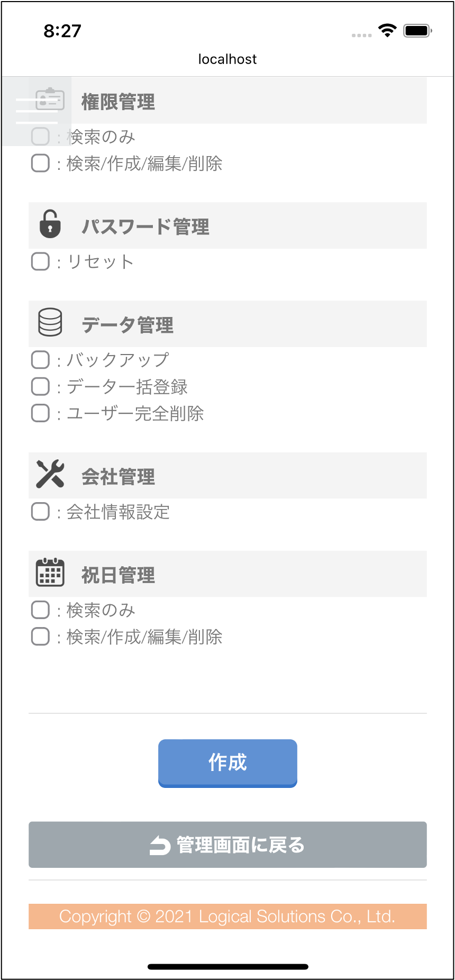Screen dimensions: 455x980
Task: Click the localhost address bar
Action: (228, 59)
